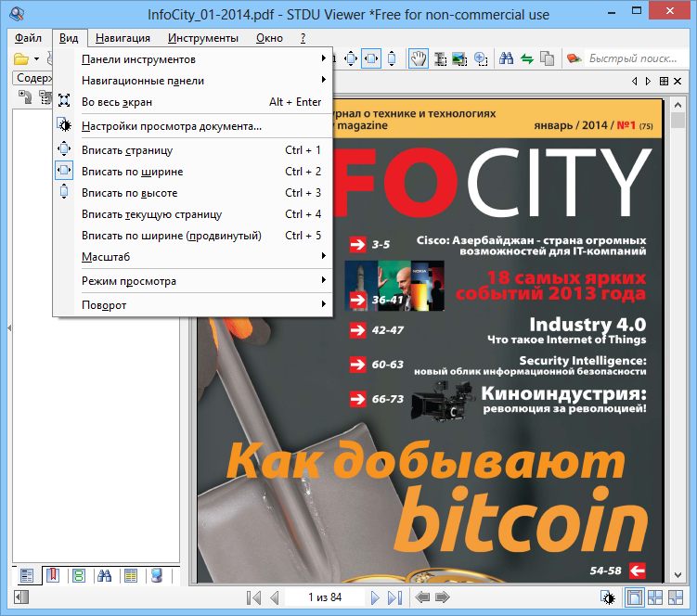Select the text selection tool
The image size is (697, 616).
[x=440, y=58]
